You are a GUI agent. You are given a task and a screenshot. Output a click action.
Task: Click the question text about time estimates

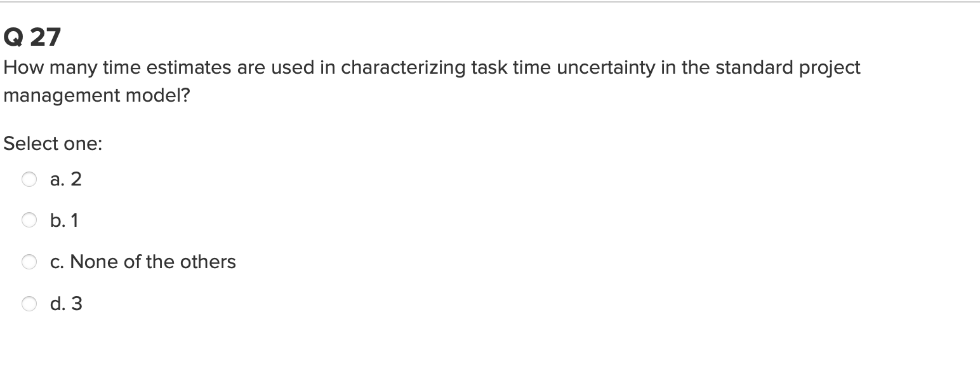pyautogui.click(x=432, y=67)
